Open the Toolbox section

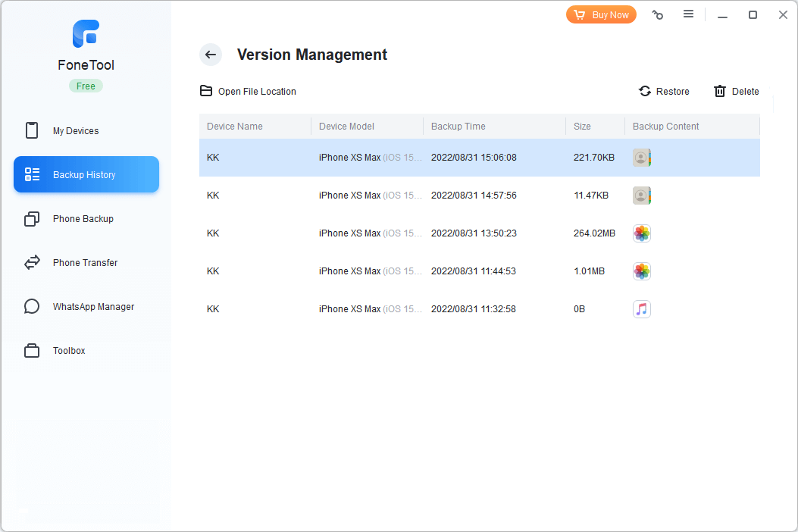(69, 351)
